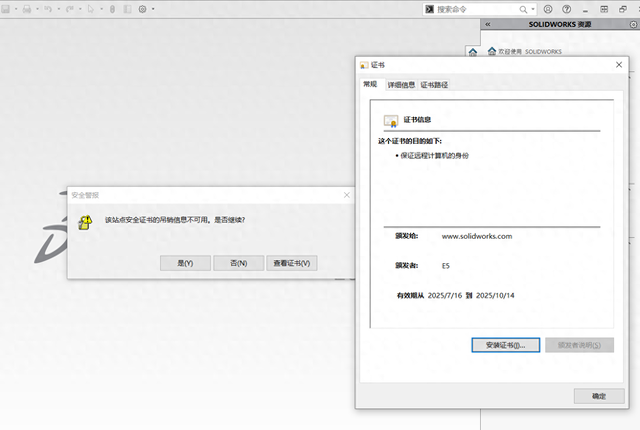This screenshot has width=640, height=430.
Task: Click 保证远程计算机的身份 purpose text
Action: pos(435,155)
